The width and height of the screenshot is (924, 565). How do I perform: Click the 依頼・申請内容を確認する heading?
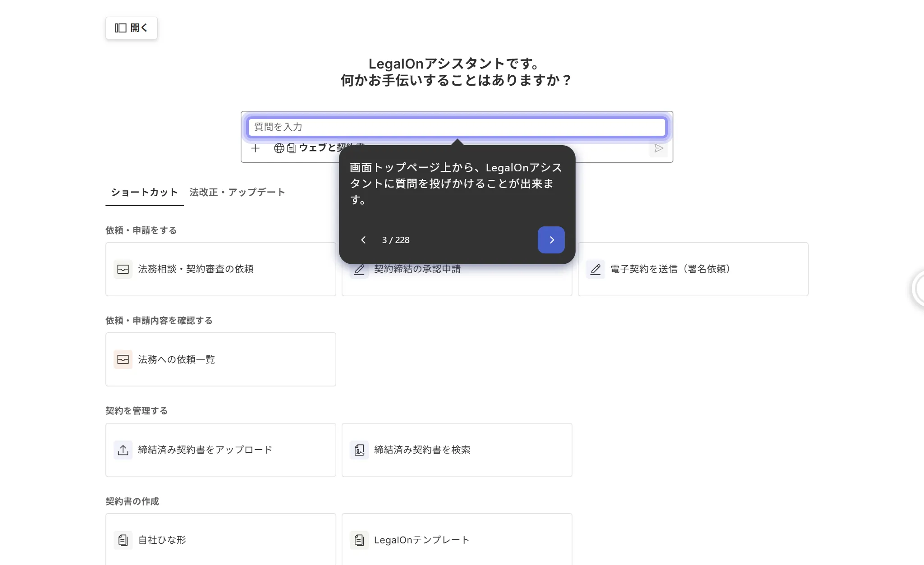click(x=159, y=321)
